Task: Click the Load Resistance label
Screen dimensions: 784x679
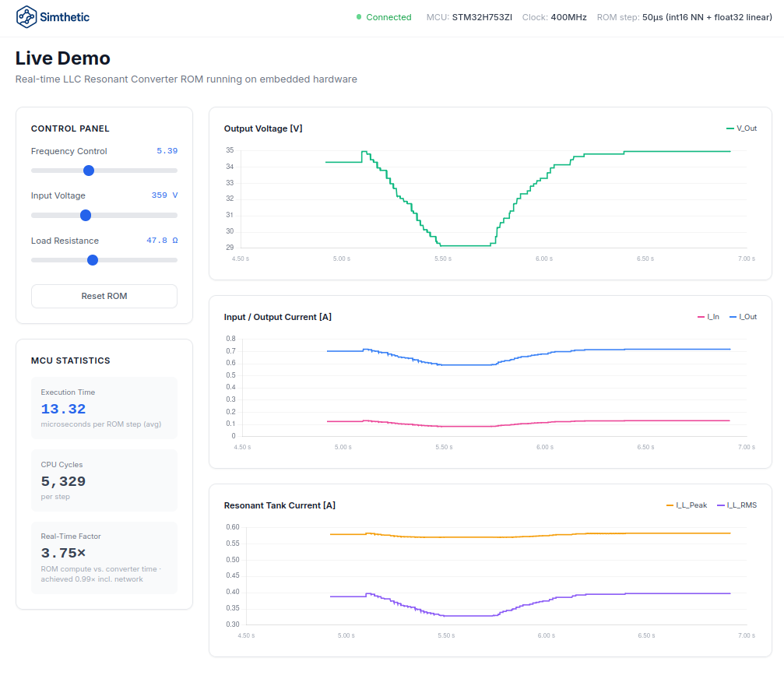Action: pos(65,241)
